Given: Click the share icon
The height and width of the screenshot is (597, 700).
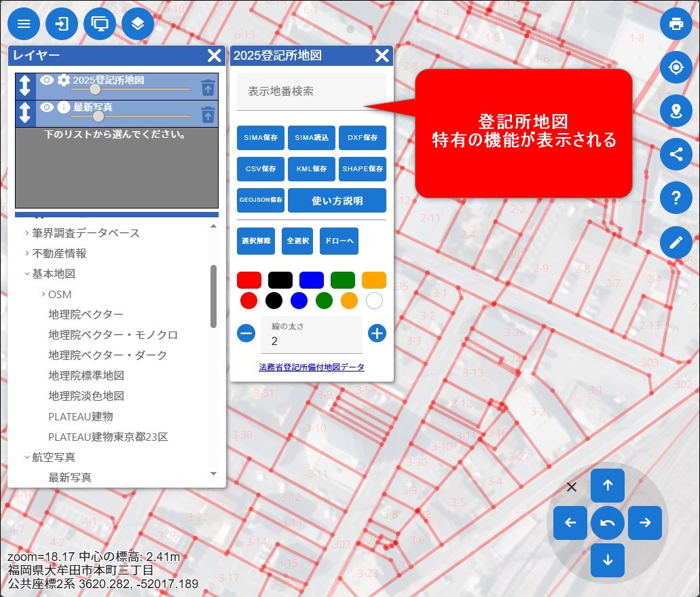Looking at the screenshot, I should (x=676, y=154).
